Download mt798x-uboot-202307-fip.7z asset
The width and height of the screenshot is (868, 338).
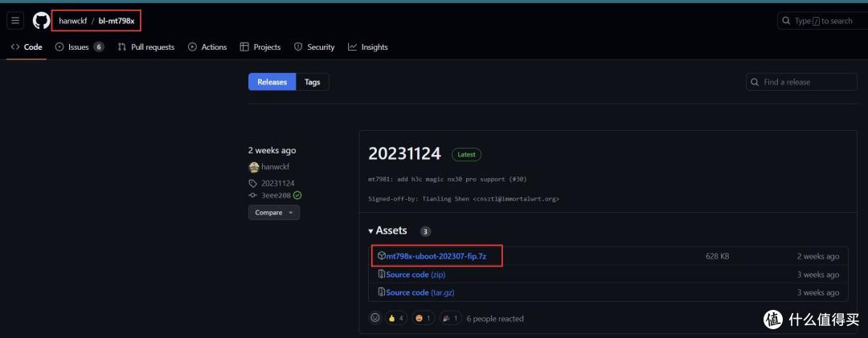point(436,256)
